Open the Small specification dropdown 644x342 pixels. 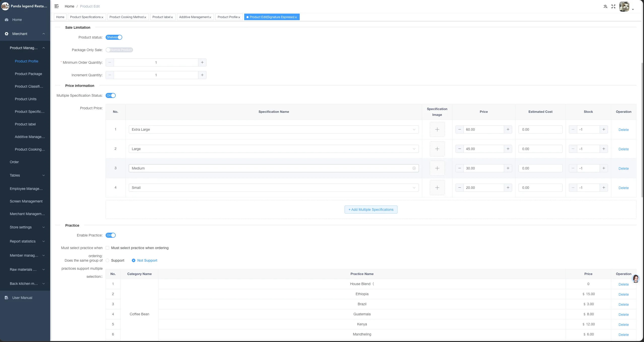[274, 188]
